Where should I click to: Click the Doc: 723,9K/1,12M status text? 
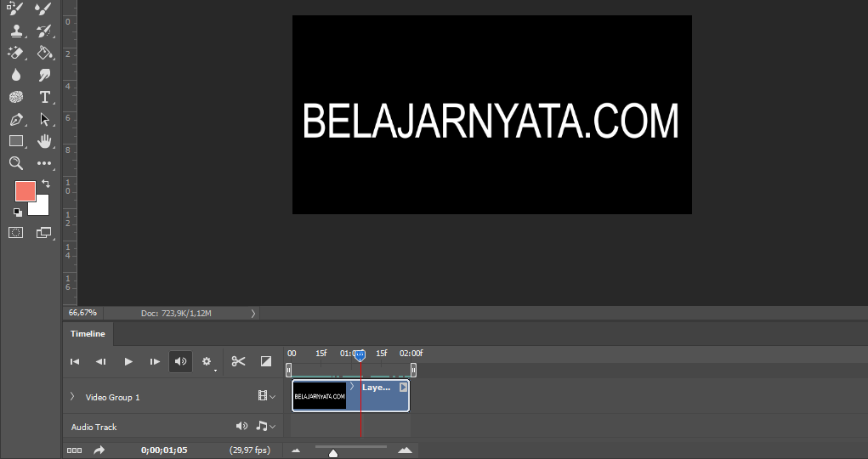[x=176, y=314]
